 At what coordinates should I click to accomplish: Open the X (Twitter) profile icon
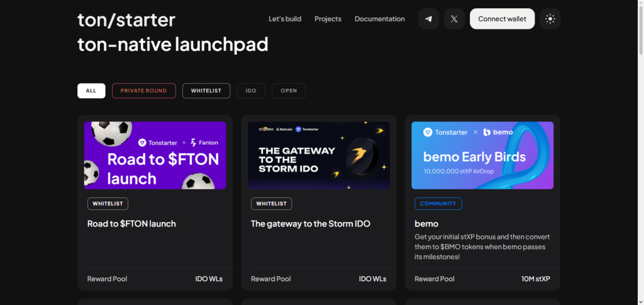tap(454, 19)
